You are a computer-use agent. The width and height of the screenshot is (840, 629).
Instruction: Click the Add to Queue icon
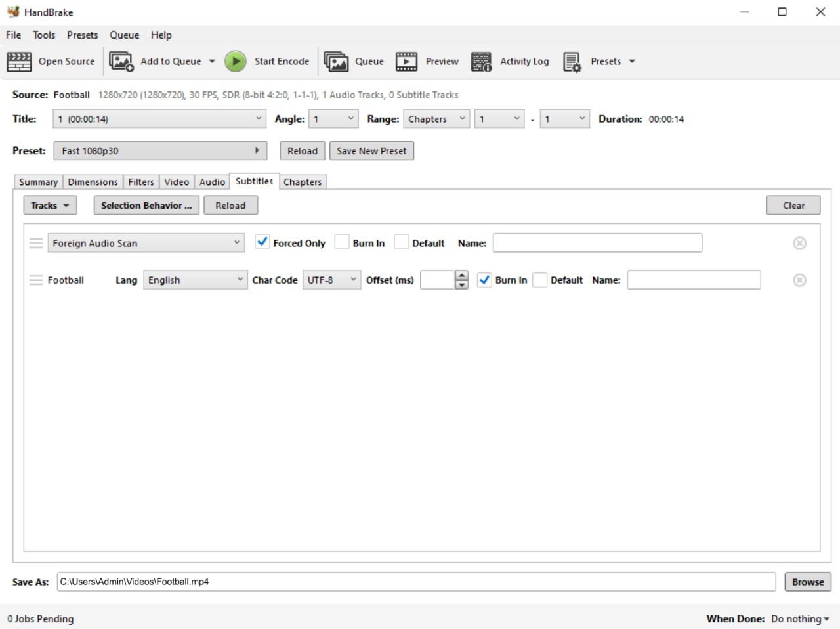[121, 61]
